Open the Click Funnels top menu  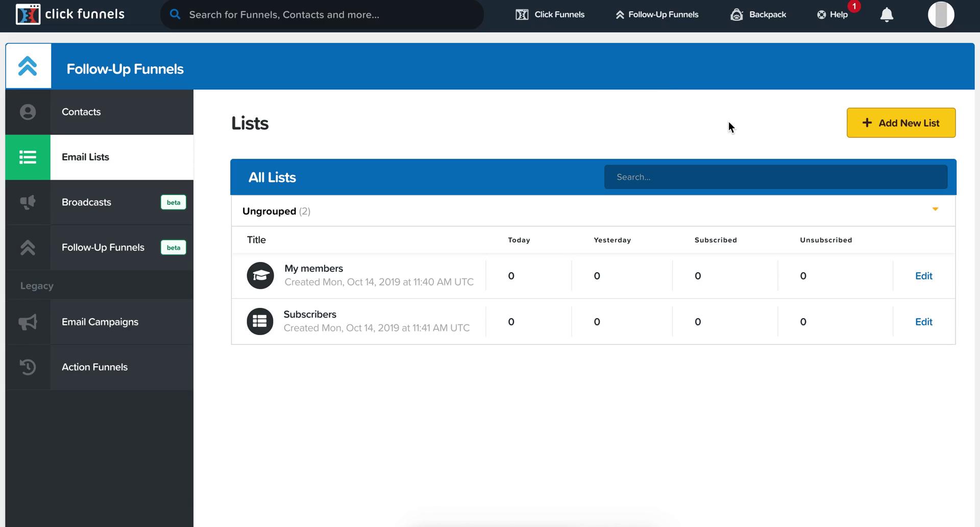(x=550, y=14)
